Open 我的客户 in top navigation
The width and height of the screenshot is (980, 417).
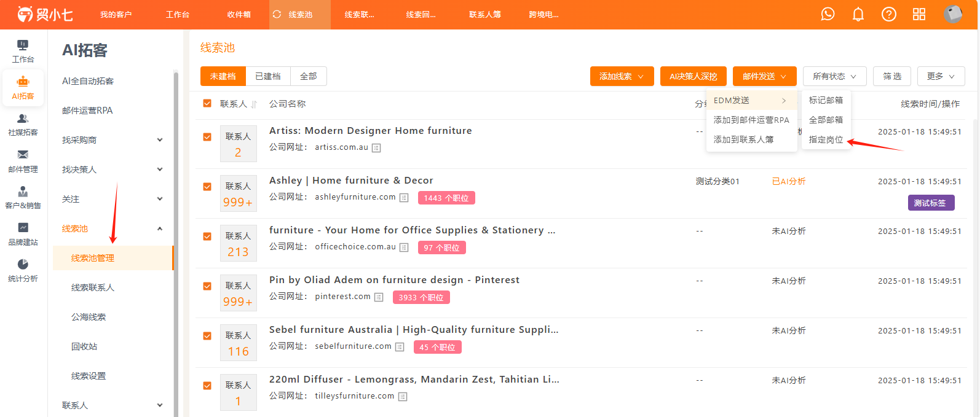tap(116, 14)
